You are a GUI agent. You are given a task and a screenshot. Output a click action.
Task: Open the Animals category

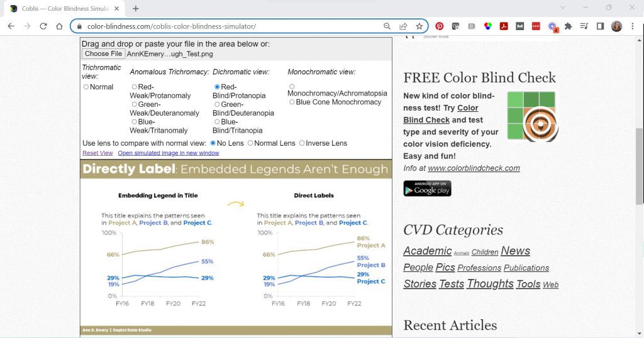pyautogui.click(x=461, y=253)
